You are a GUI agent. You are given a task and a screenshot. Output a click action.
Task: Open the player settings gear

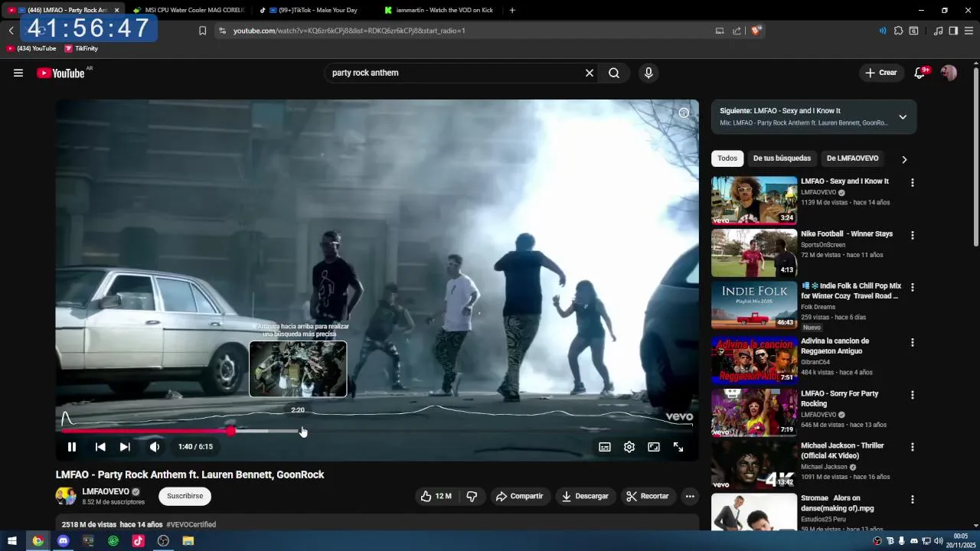click(629, 447)
